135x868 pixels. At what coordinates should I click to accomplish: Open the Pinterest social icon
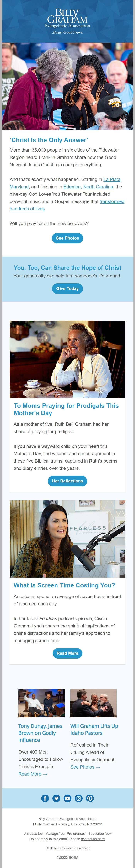(90, 798)
